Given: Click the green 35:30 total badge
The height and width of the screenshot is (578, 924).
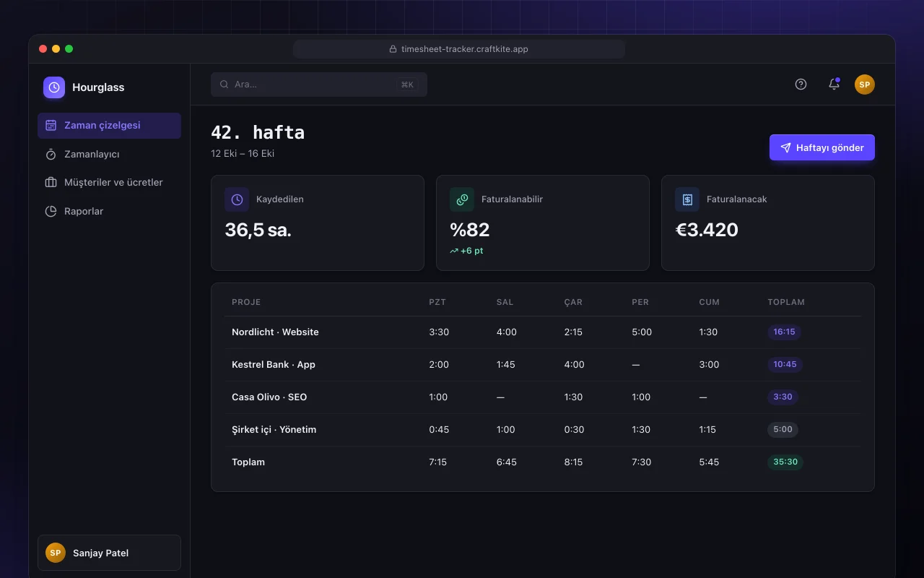Looking at the screenshot, I should tap(785, 462).
